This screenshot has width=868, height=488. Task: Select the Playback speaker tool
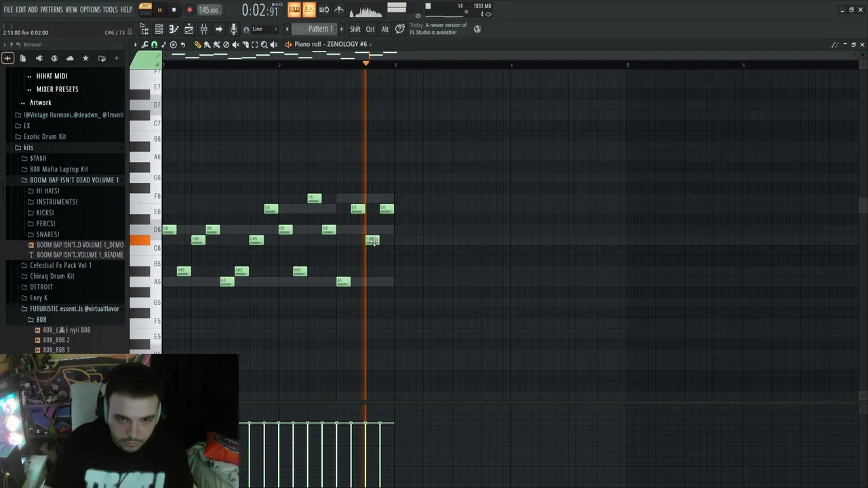(273, 45)
